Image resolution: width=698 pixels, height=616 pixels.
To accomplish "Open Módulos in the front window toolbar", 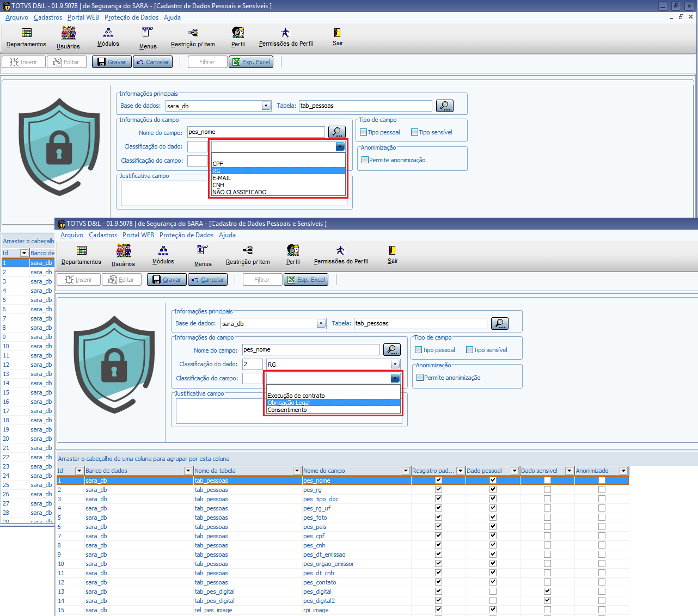I will pos(163,255).
